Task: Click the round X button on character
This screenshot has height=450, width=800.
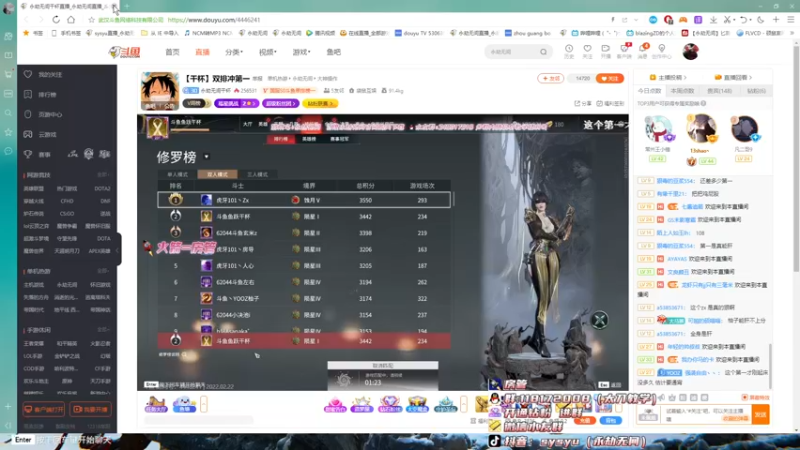Action: pyautogui.click(x=599, y=320)
